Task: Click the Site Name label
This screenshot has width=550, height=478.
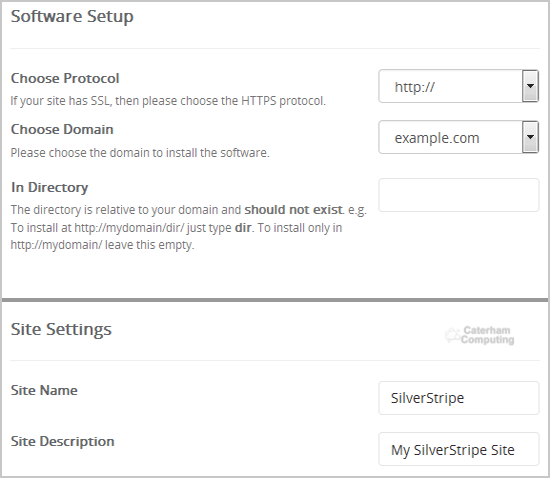Action: pyautogui.click(x=44, y=390)
